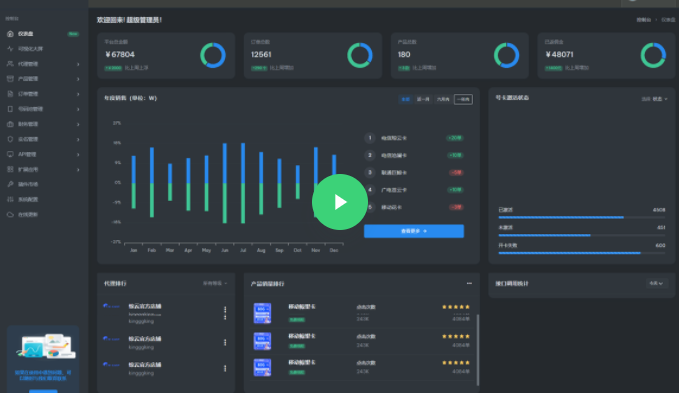Click the third progress bar valued 600
679x393 pixels.
click(x=582, y=253)
